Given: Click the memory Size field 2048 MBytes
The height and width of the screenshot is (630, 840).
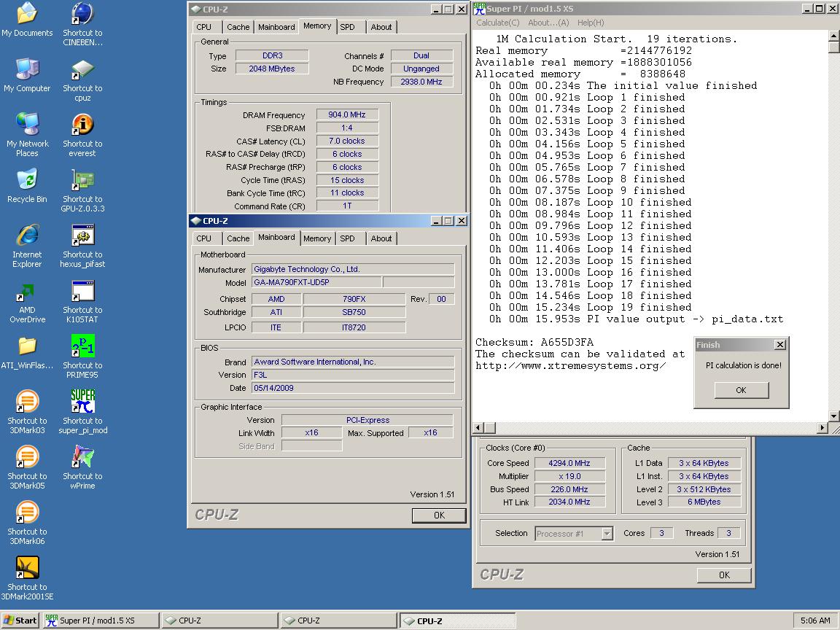Looking at the screenshot, I should [x=272, y=69].
